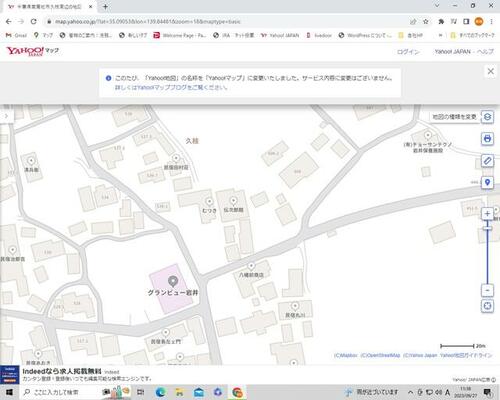Close the Yahoo map browser tab

pyautogui.click(x=91, y=6)
